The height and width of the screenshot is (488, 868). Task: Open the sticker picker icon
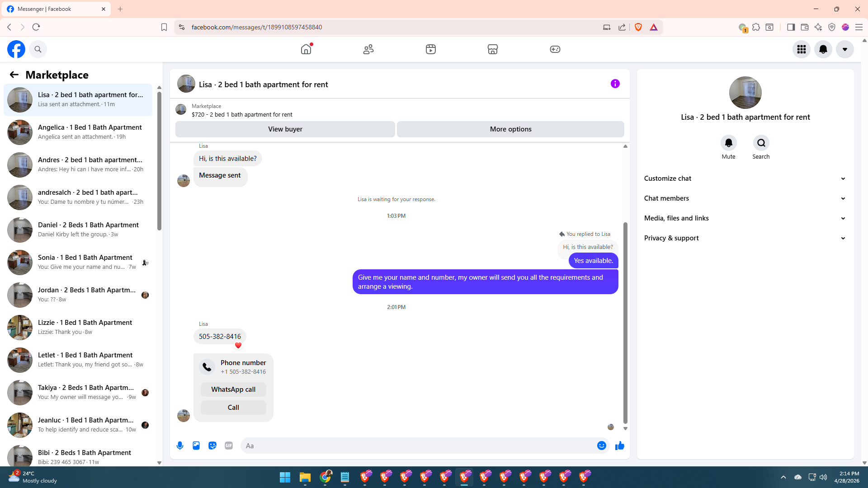(x=212, y=446)
